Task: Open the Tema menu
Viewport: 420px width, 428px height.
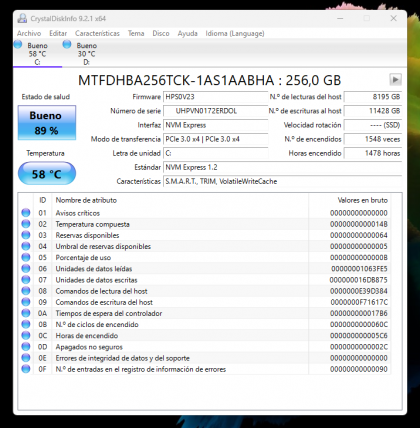Action: coord(136,33)
